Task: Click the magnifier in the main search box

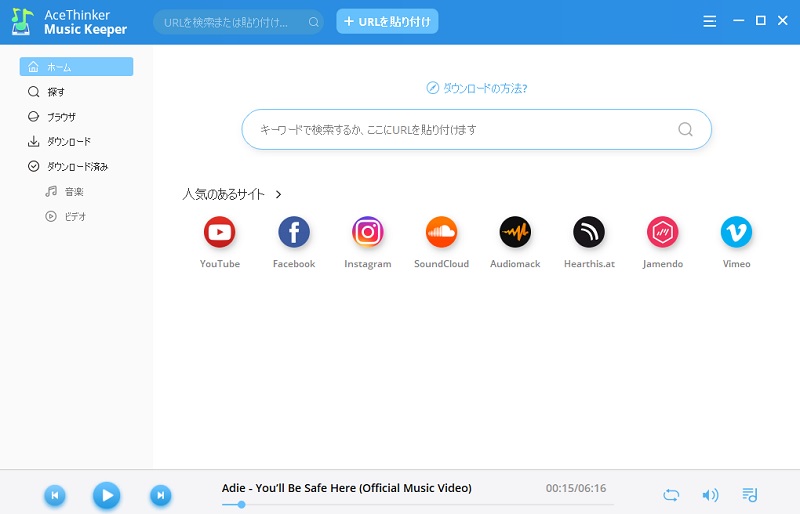Action: point(685,130)
